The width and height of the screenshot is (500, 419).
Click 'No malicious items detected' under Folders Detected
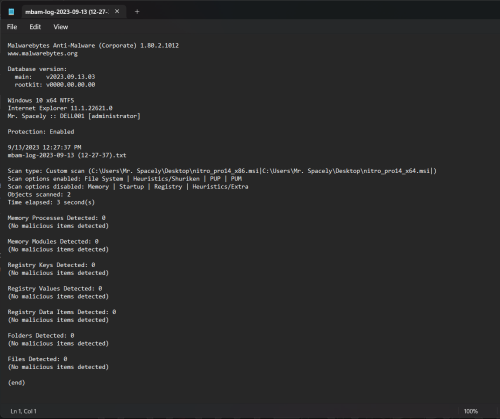coord(58,343)
